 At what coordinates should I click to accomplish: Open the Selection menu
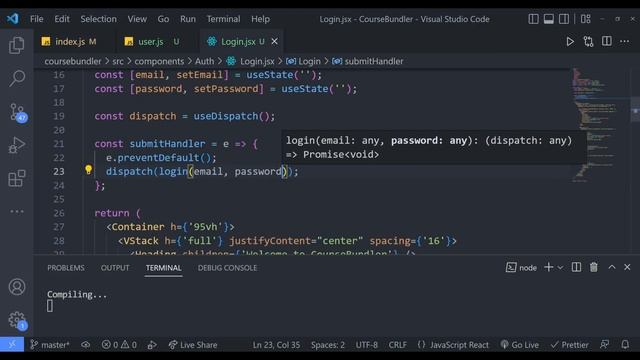(98, 19)
